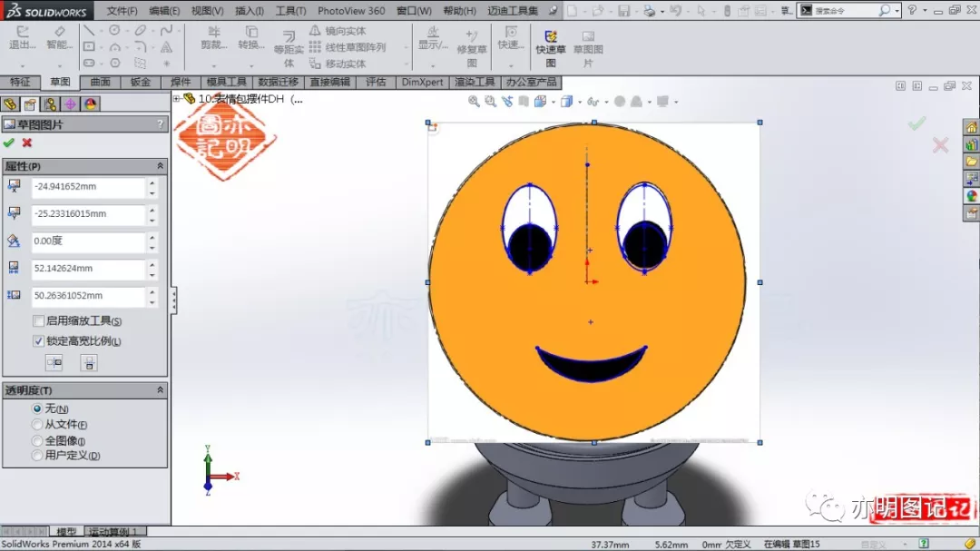This screenshot has height=551, width=980.
Task: Confirm Sketch Picture with green checkmark
Action: pyautogui.click(x=9, y=143)
